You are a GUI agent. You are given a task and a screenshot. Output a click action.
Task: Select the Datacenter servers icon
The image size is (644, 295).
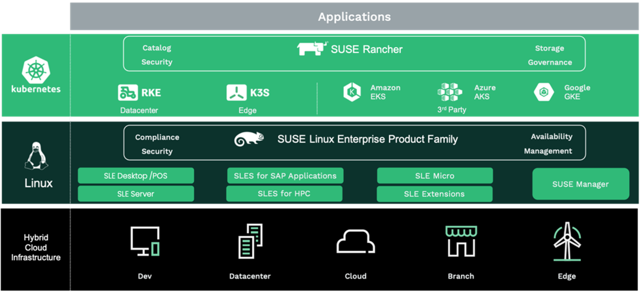[250, 241]
